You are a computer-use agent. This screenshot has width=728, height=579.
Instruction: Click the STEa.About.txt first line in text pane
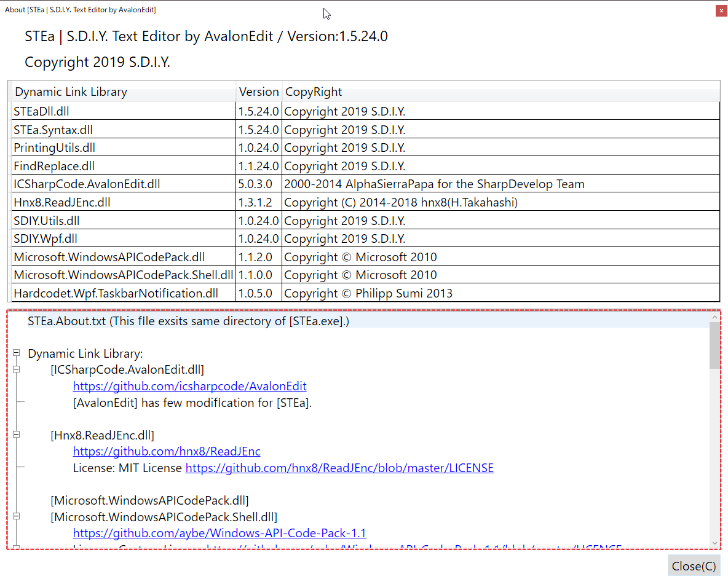point(188,321)
